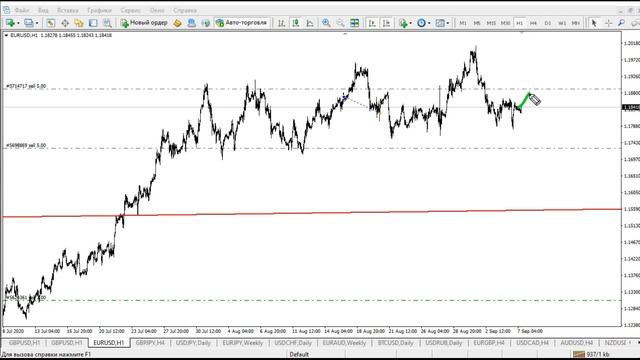Open the Вставка menu

coord(67,10)
